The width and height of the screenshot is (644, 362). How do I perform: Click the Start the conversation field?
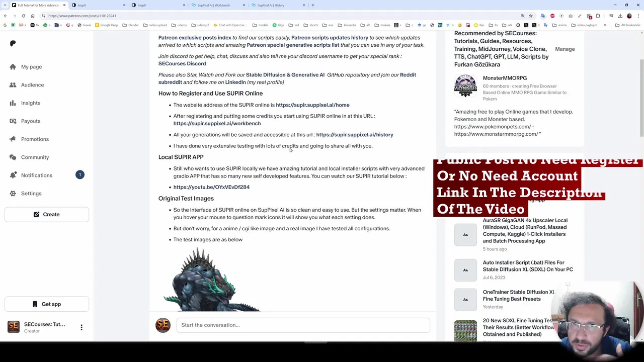click(303, 325)
